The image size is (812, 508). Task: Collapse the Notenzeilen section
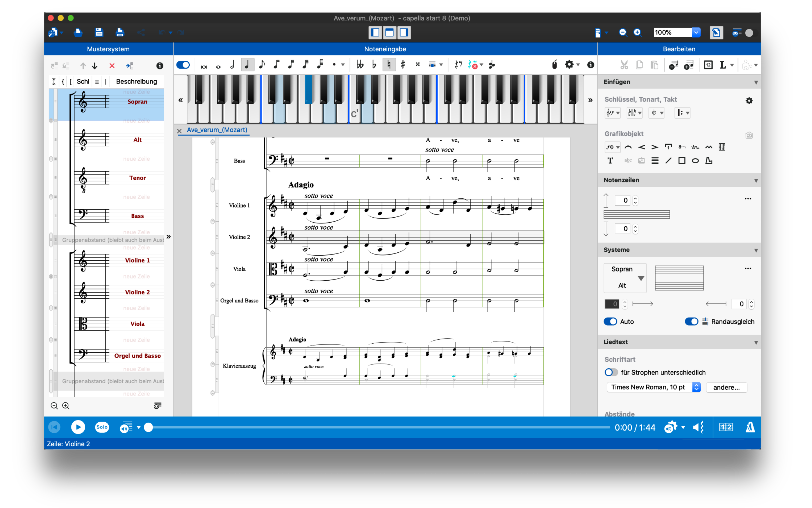756,180
